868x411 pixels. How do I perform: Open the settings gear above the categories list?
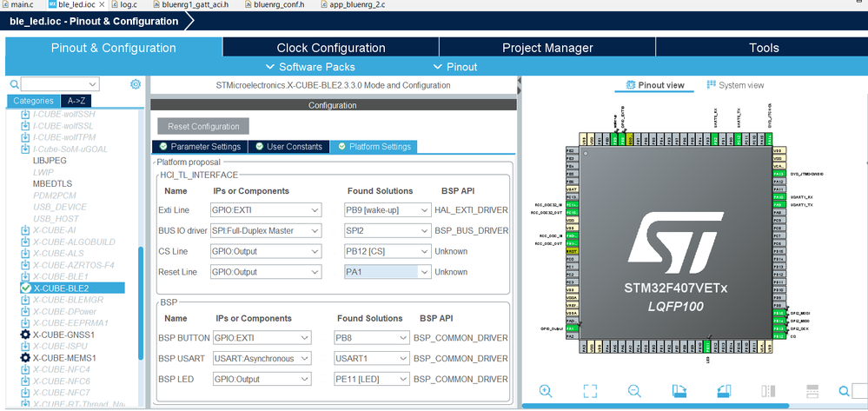click(136, 84)
